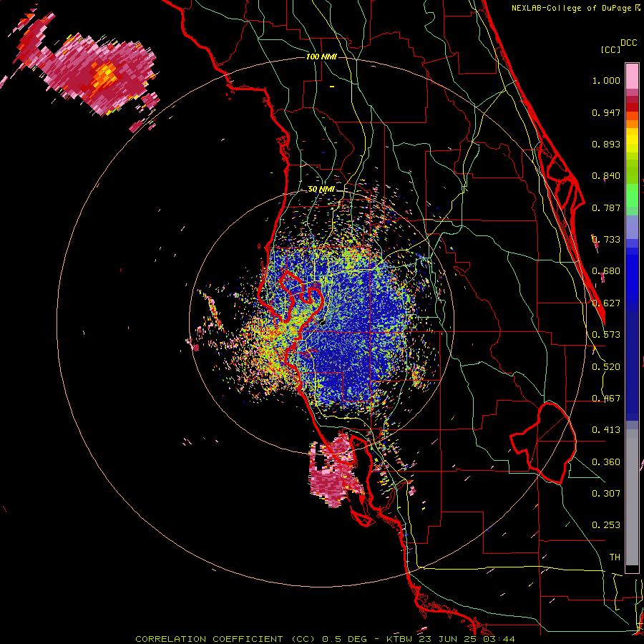
Task: Click the DCC product label above the color scale
Action: tap(628, 43)
